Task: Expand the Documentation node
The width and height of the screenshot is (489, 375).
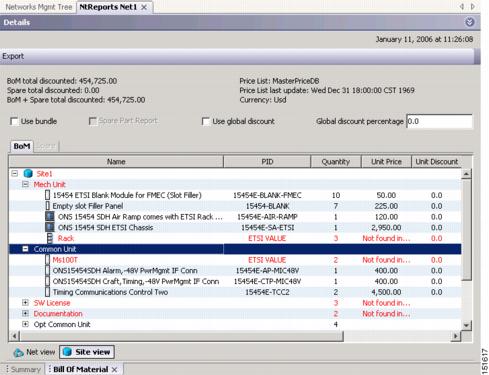Action: pyautogui.click(x=25, y=313)
